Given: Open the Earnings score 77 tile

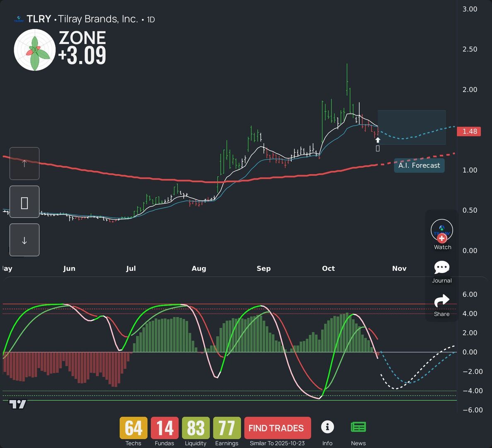Looking at the screenshot, I should [x=227, y=428].
